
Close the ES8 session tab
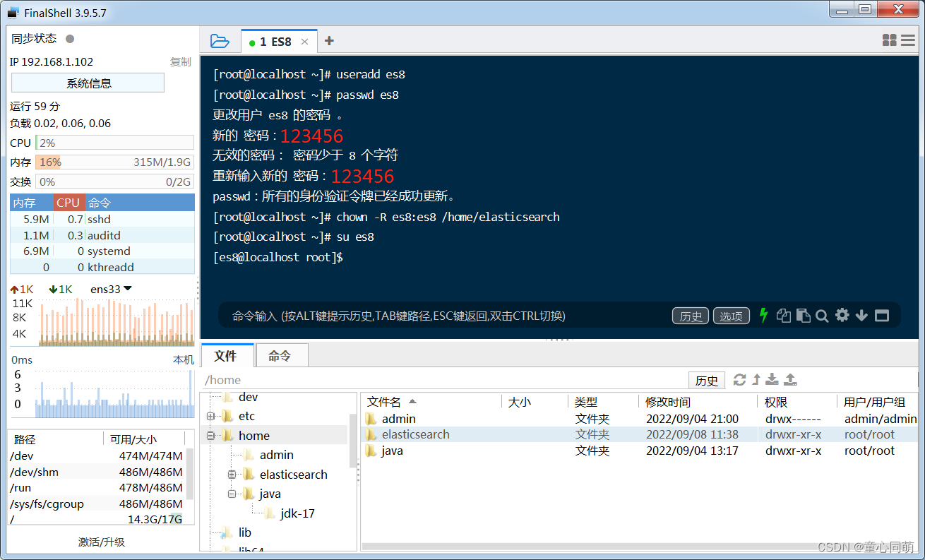304,42
